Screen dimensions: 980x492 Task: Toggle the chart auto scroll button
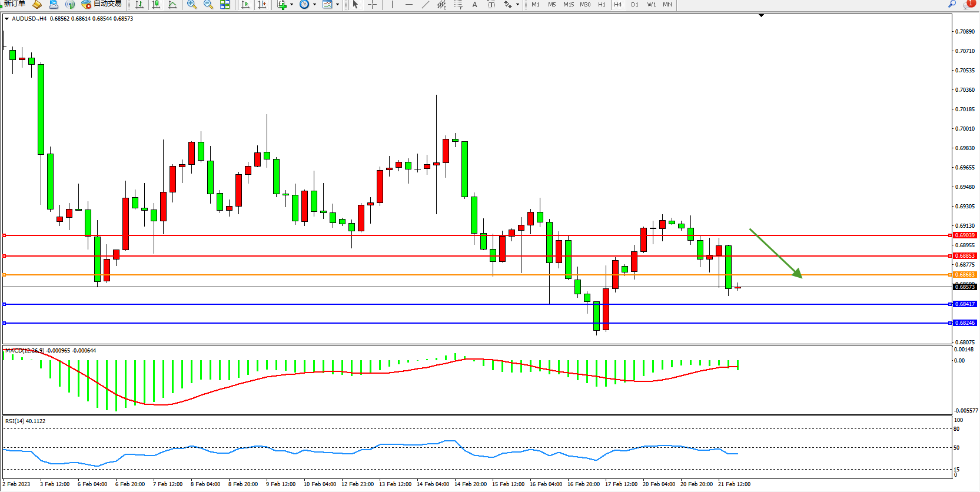[x=245, y=4]
